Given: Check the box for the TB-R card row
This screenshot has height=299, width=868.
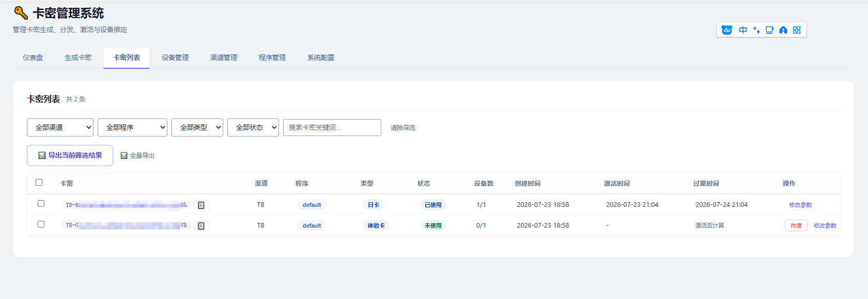Looking at the screenshot, I should pyautogui.click(x=41, y=203).
